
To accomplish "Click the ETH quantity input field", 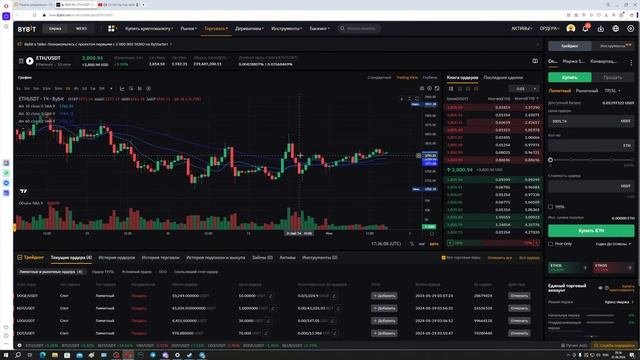I will pos(591,145).
